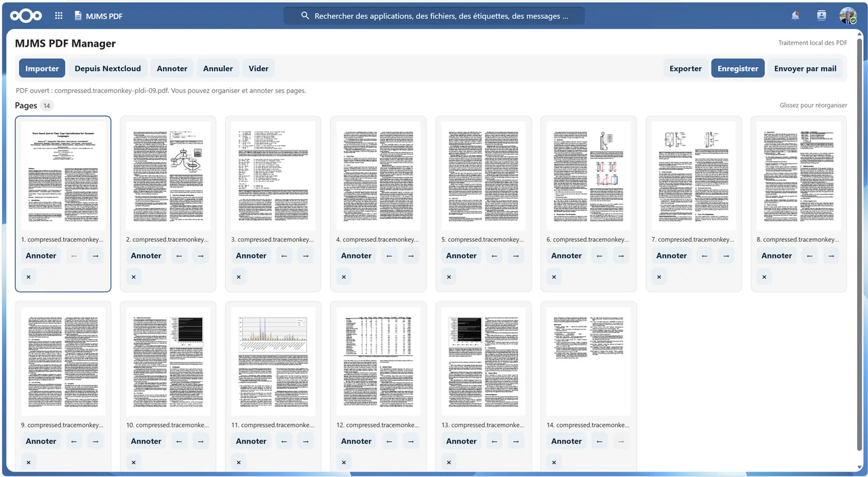Select page 2 thumbnail with diagram
This screenshot has height=477, width=868.
[x=168, y=175]
